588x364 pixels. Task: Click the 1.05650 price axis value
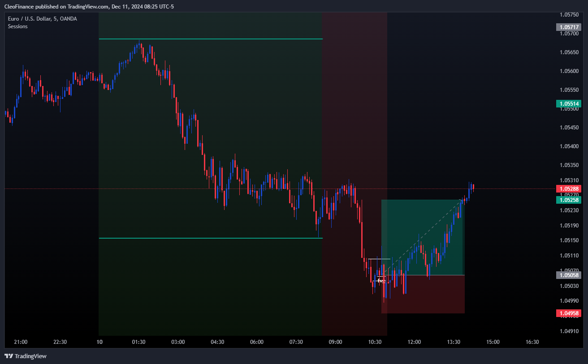click(x=569, y=52)
